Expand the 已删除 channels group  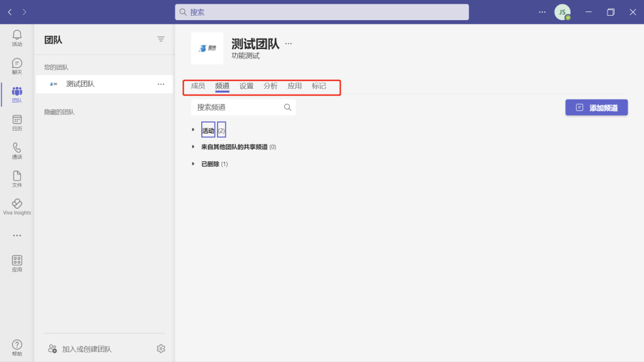click(193, 164)
